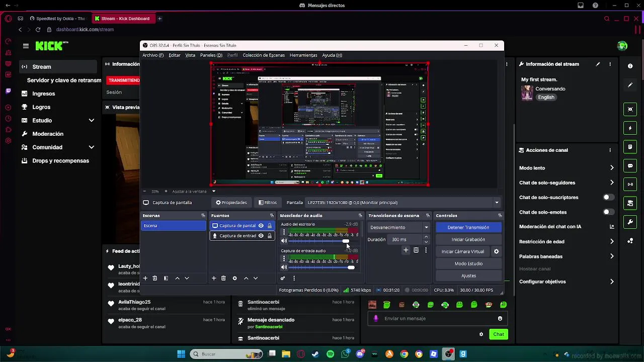The width and height of the screenshot is (644, 362).
Task: Increase transition Duración with up arrow
Action: [426, 237]
